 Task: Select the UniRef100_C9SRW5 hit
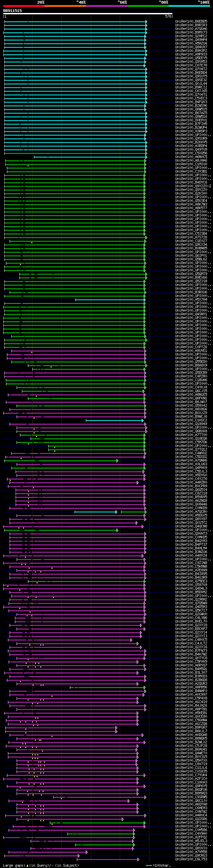(x=191, y=797)
